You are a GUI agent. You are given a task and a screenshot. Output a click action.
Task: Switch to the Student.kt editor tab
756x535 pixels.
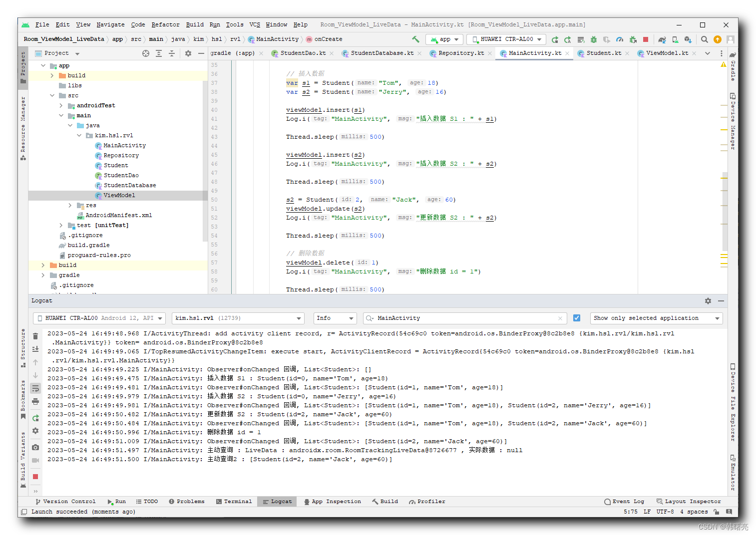pyautogui.click(x=604, y=53)
